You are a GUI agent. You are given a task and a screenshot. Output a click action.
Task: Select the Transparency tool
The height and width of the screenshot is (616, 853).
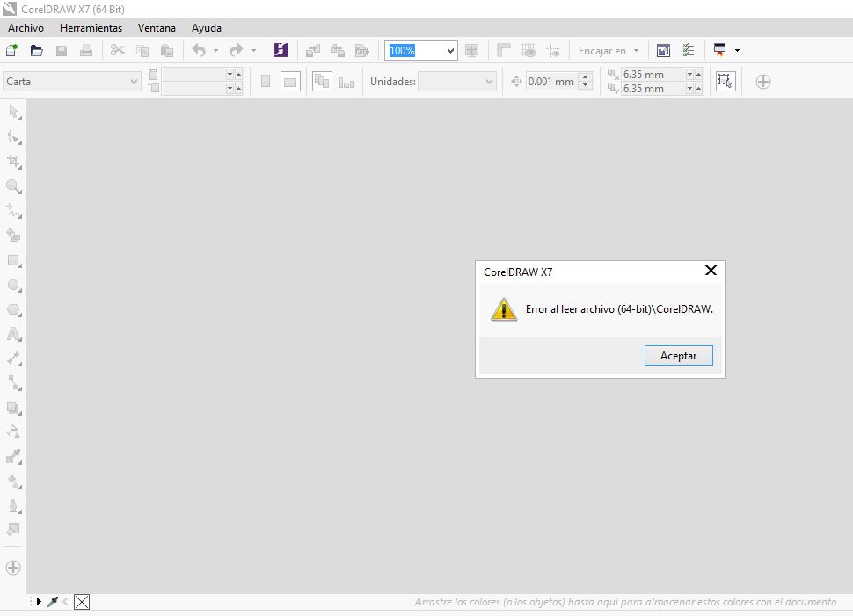pyautogui.click(x=14, y=432)
